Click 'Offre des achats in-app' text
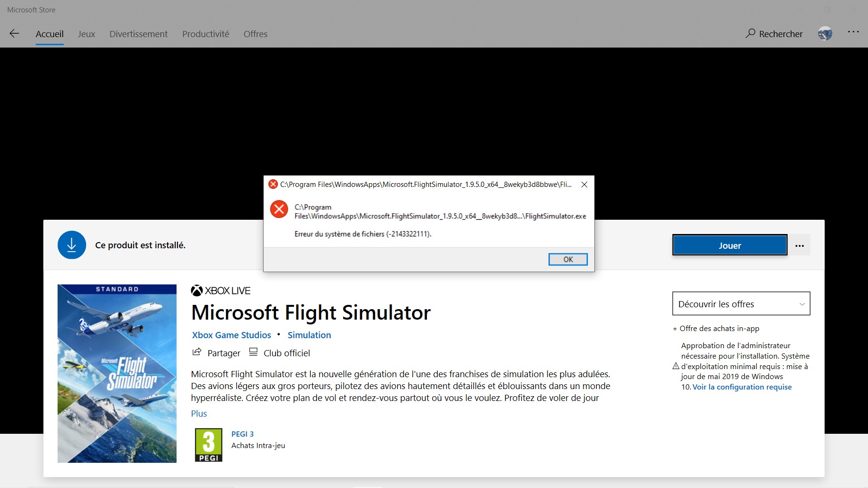 (x=719, y=328)
